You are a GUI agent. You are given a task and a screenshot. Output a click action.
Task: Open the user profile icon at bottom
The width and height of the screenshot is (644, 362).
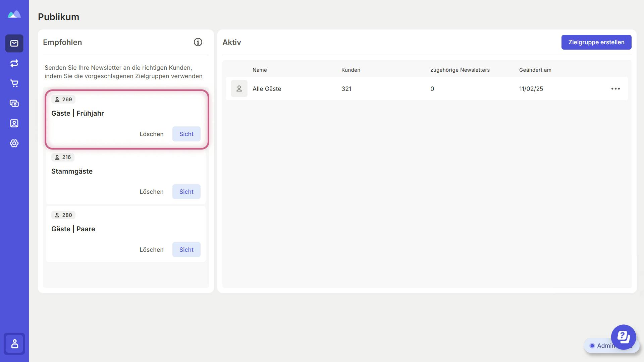pyautogui.click(x=14, y=344)
